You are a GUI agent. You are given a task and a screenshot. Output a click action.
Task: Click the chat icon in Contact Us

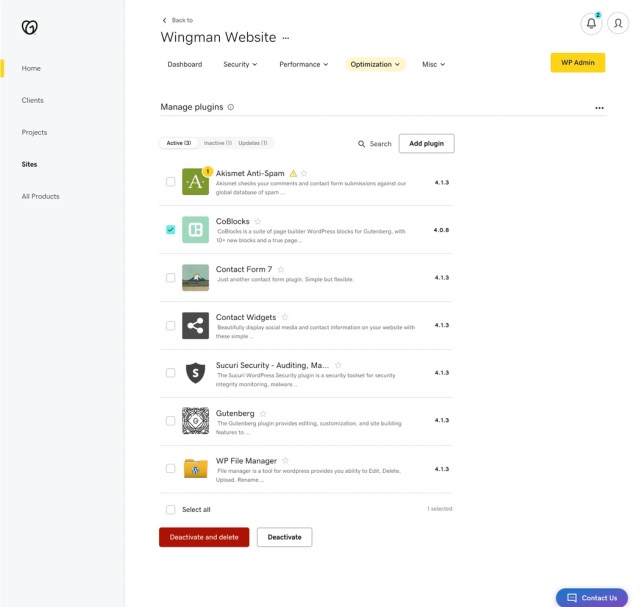pyautogui.click(x=572, y=598)
